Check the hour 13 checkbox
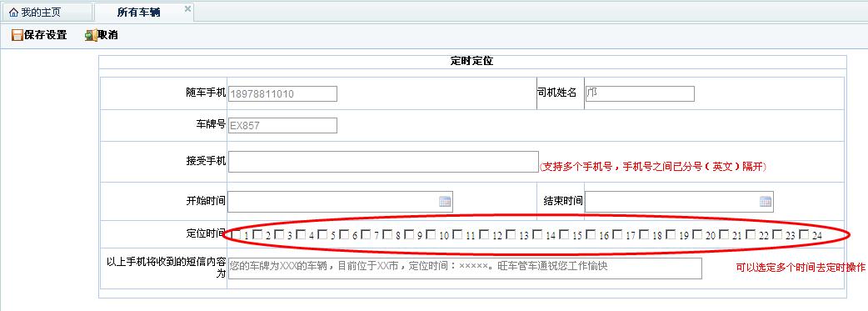The height and width of the screenshot is (311, 868). tap(511, 235)
